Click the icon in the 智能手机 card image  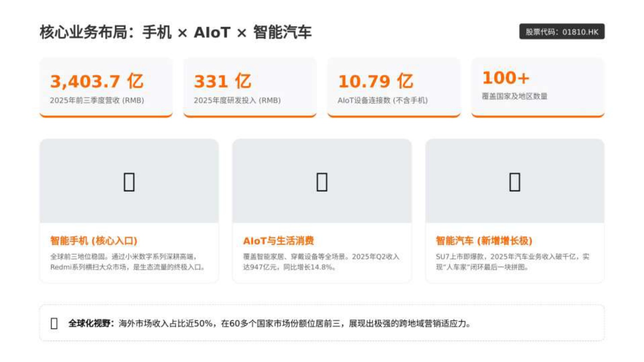(129, 182)
